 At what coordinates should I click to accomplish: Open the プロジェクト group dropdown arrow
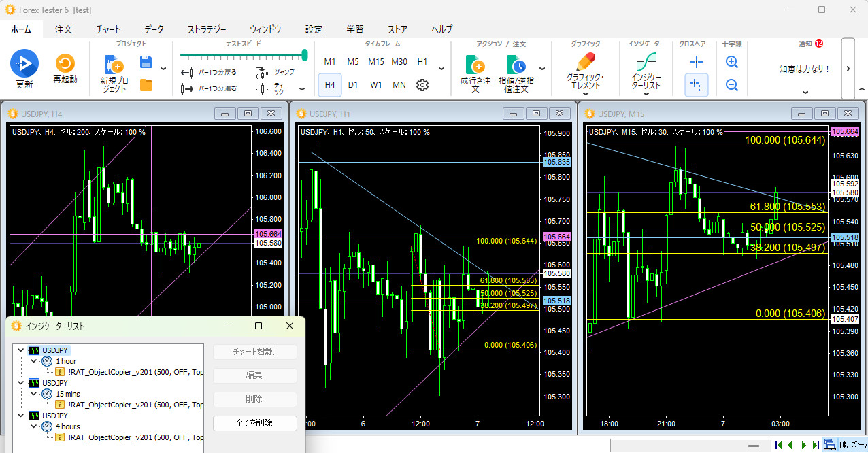[x=163, y=69]
